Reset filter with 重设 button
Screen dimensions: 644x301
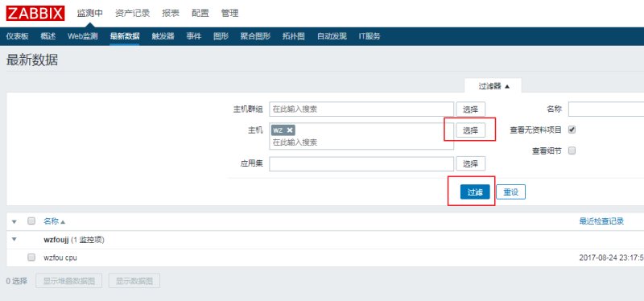pyautogui.click(x=510, y=192)
